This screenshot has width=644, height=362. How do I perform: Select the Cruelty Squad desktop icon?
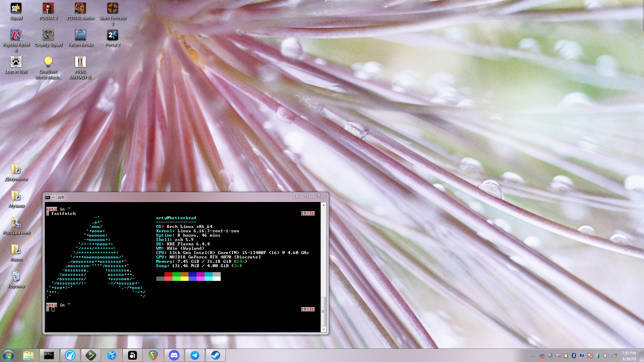[x=48, y=35]
